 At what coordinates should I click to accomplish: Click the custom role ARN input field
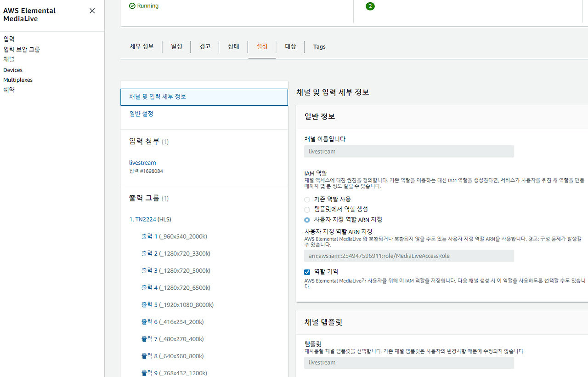point(409,256)
